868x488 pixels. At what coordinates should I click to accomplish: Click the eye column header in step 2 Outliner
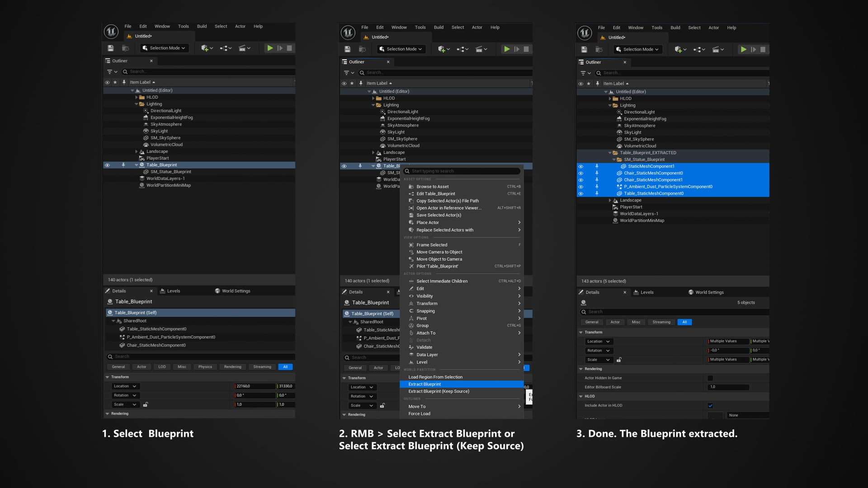tap(344, 84)
